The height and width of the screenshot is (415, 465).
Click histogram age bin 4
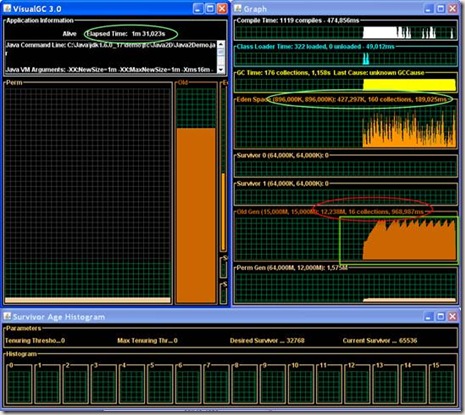pos(132,384)
